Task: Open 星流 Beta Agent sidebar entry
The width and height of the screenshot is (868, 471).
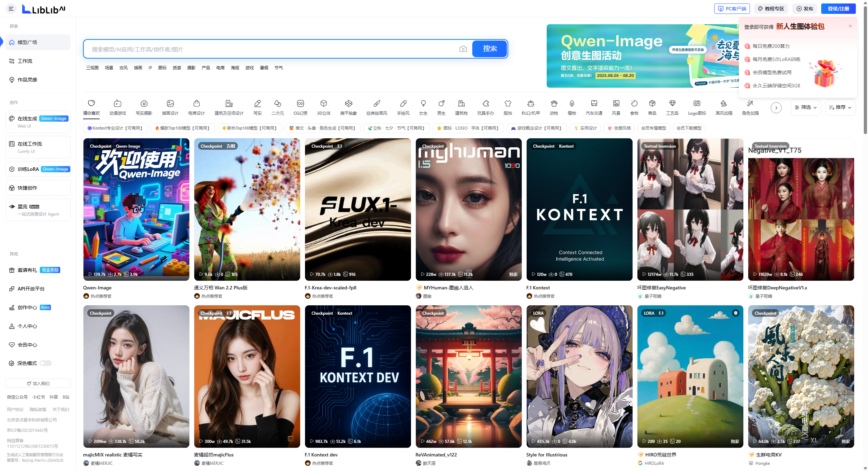Action: point(38,210)
